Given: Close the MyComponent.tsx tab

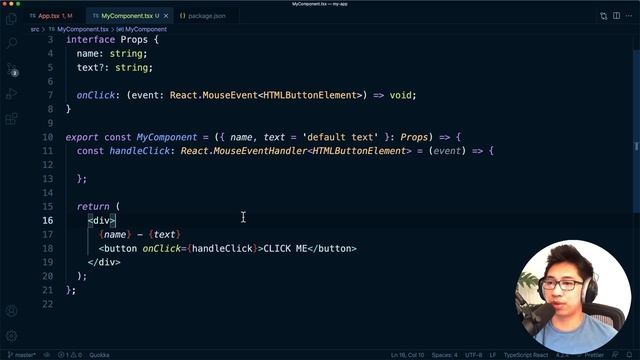Looking at the screenshot, I should (166, 16).
